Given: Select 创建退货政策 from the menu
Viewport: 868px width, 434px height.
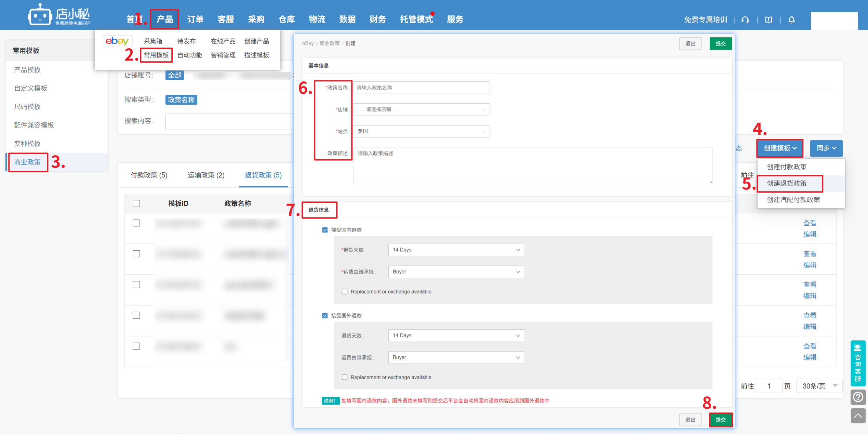Looking at the screenshot, I should (x=786, y=183).
